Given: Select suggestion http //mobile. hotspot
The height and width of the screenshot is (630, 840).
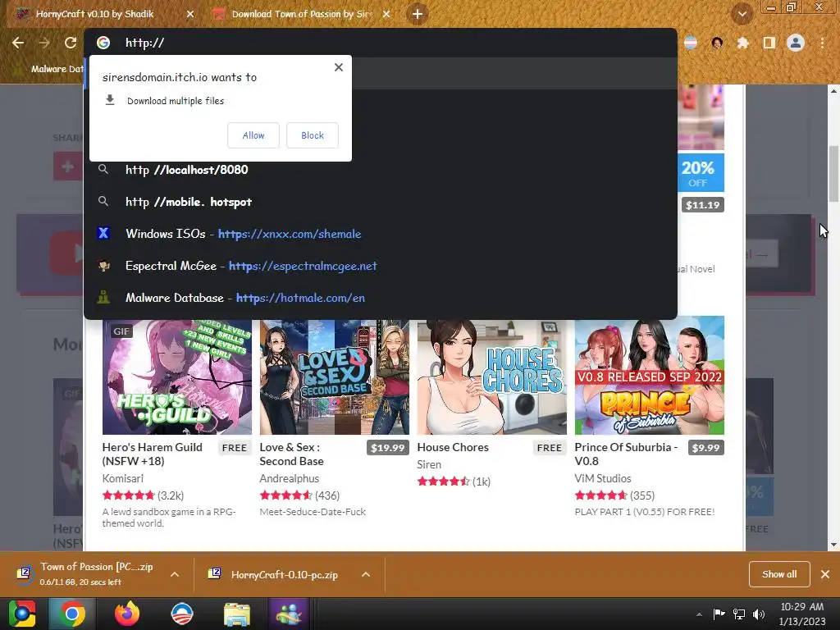Looking at the screenshot, I should pyautogui.click(x=381, y=202).
